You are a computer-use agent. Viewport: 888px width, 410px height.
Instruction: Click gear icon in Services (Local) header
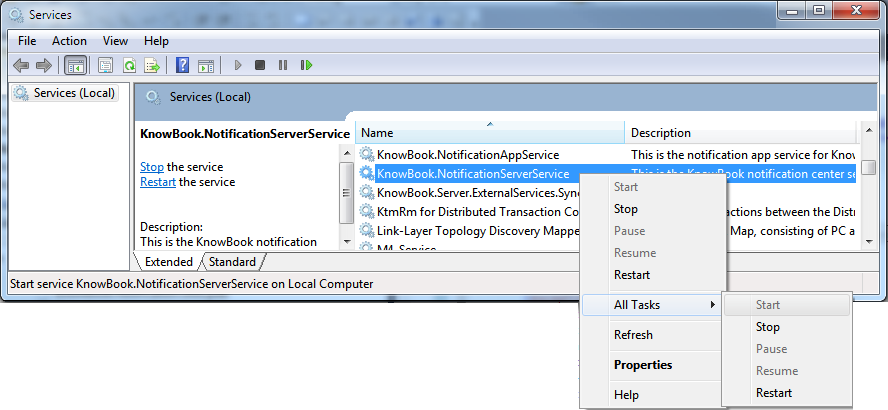click(153, 97)
